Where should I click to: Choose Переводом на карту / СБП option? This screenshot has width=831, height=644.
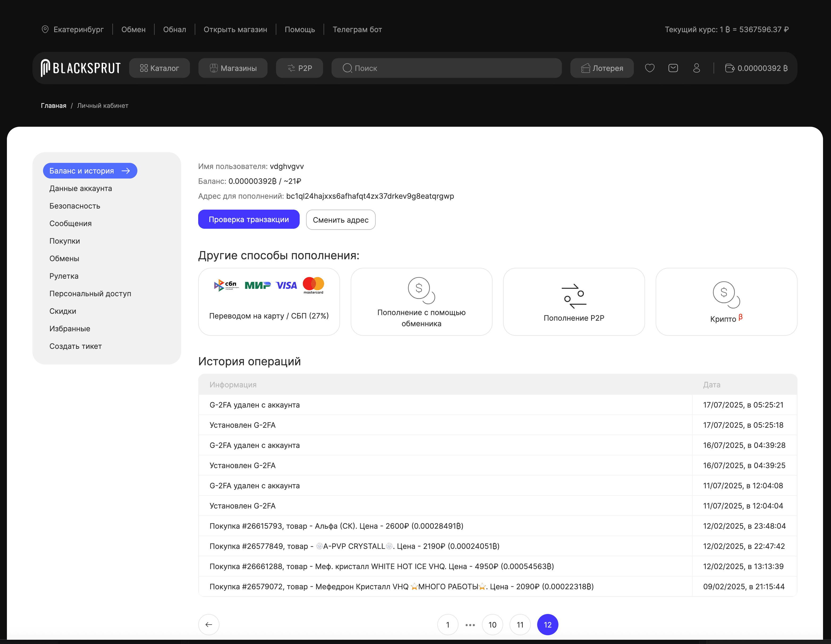(269, 302)
